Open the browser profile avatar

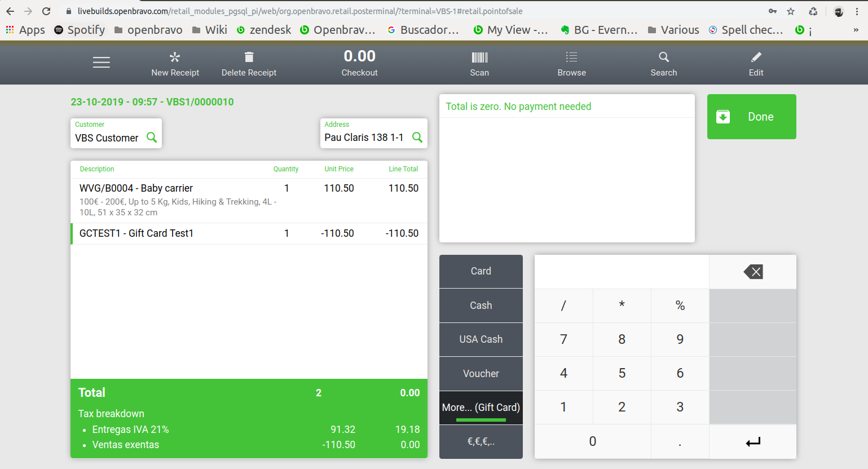tap(839, 11)
